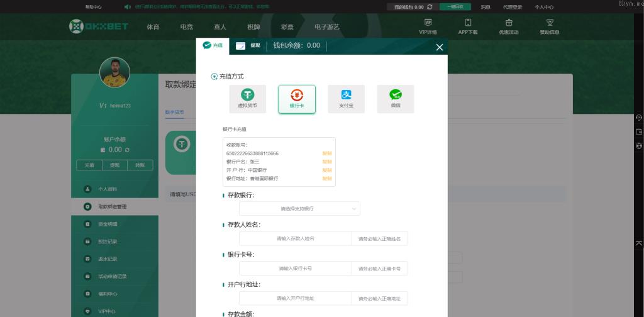Screen dimensions: 644x317
Task: Switch to the 提现 withdrawal tab
Action: tap(248, 46)
